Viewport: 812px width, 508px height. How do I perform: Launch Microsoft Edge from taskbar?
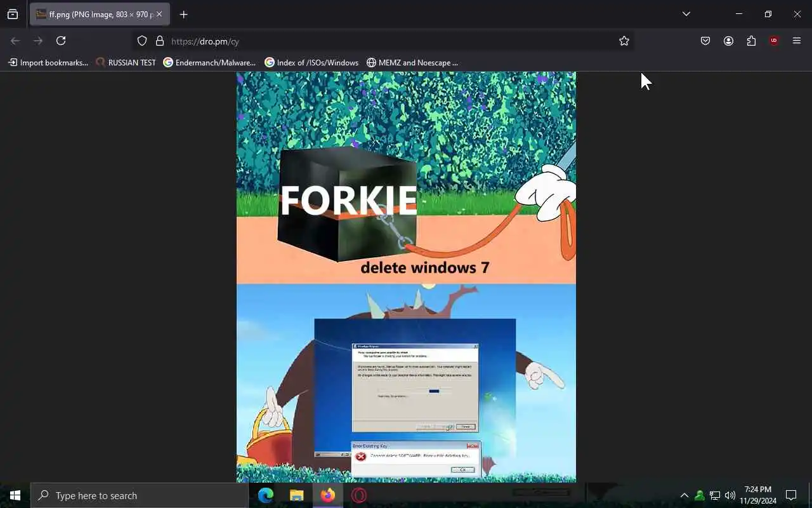point(266,495)
